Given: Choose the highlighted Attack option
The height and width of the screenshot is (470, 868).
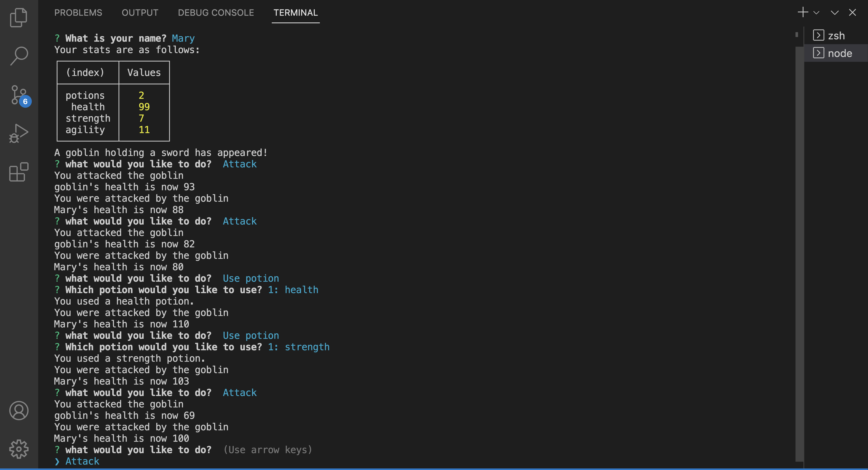Looking at the screenshot, I should point(82,461).
